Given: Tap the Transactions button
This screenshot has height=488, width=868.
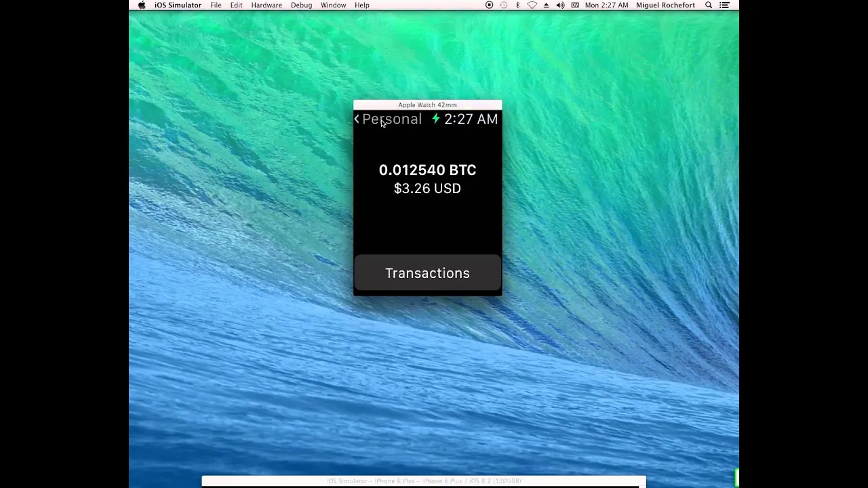Looking at the screenshot, I should click(427, 273).
